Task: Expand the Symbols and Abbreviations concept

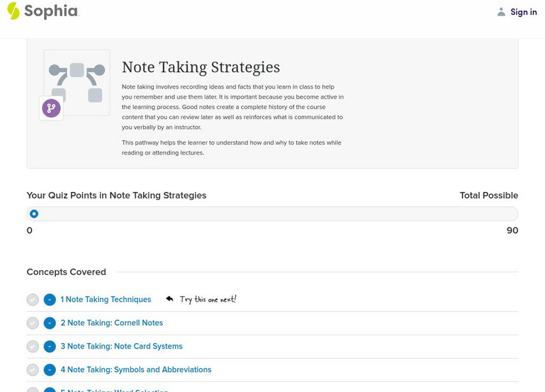Action: (x=50, y=370)
